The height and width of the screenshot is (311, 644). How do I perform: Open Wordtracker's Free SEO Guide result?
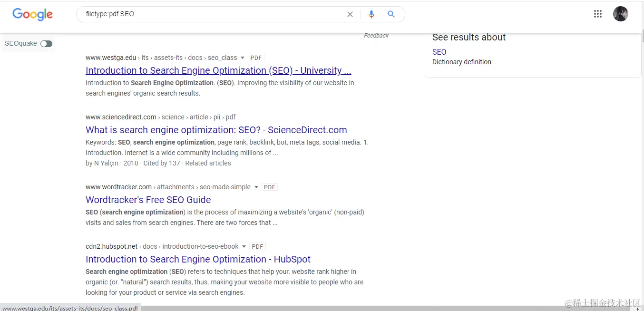coord(148,200)
